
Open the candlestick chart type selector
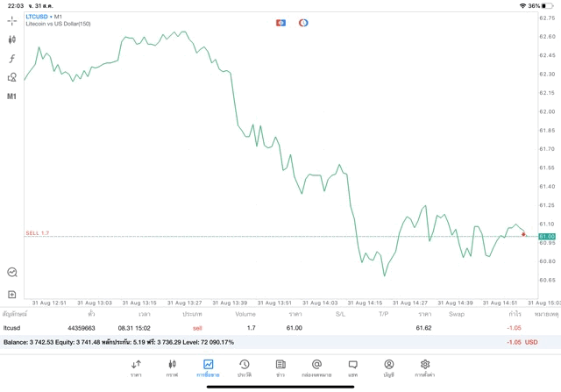[12, 39]
